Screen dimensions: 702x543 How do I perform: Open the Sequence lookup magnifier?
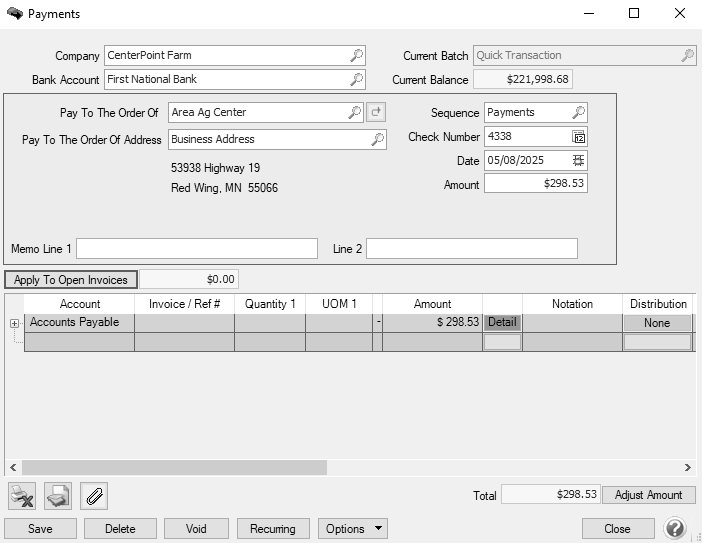pos(578,112)
